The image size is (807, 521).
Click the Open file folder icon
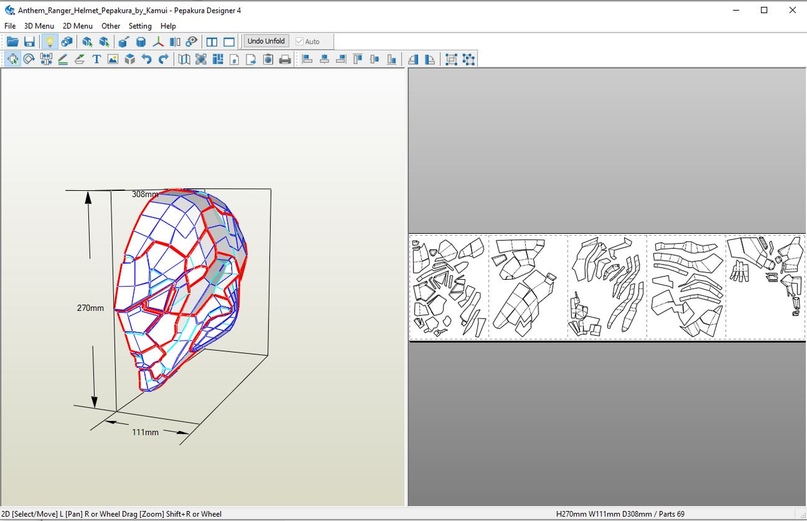coord(12,42)
